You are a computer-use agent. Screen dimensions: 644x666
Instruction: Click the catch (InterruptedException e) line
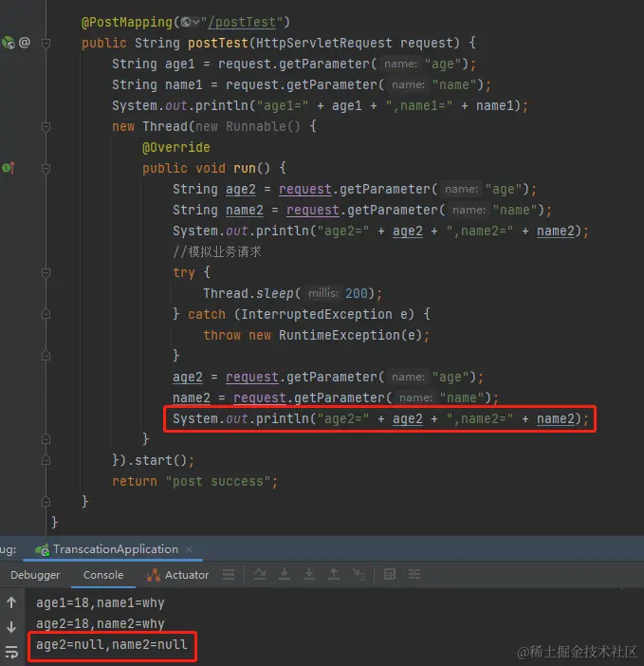pyautogui.click(x=302, y=314)
